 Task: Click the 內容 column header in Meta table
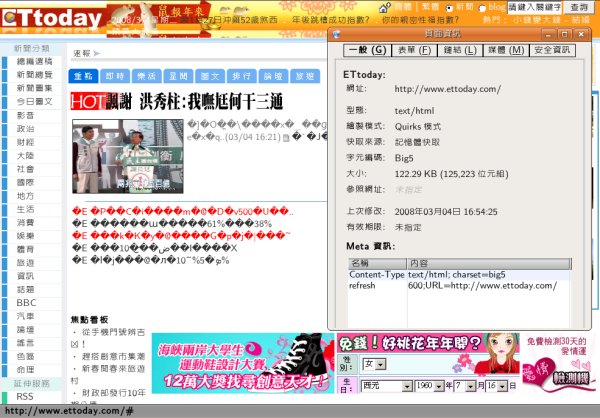pyautogui.click(x=489, y=263)
